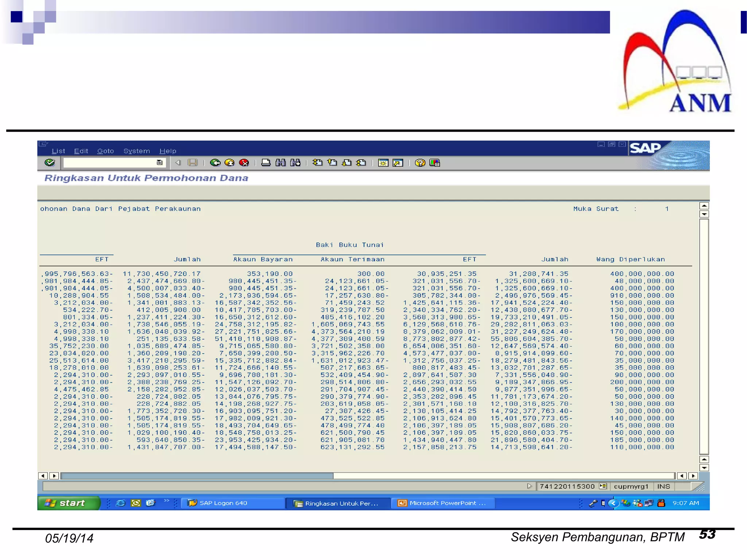Open the Goto menu
The width and height of the screenshot is (747, 560).
click(105, 151)
